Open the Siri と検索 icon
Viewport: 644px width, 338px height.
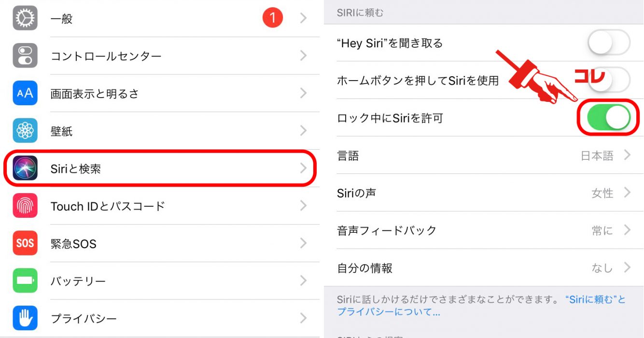[25, 168]
